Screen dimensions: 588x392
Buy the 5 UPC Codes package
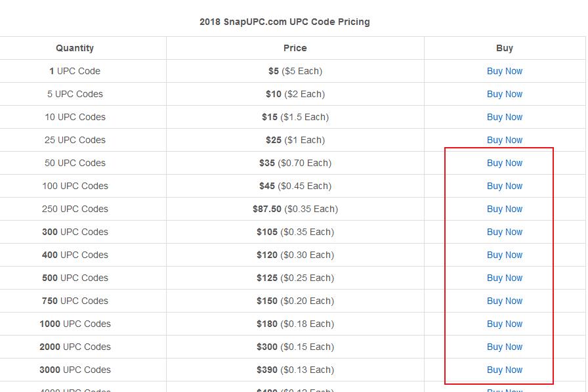[504, 94]
